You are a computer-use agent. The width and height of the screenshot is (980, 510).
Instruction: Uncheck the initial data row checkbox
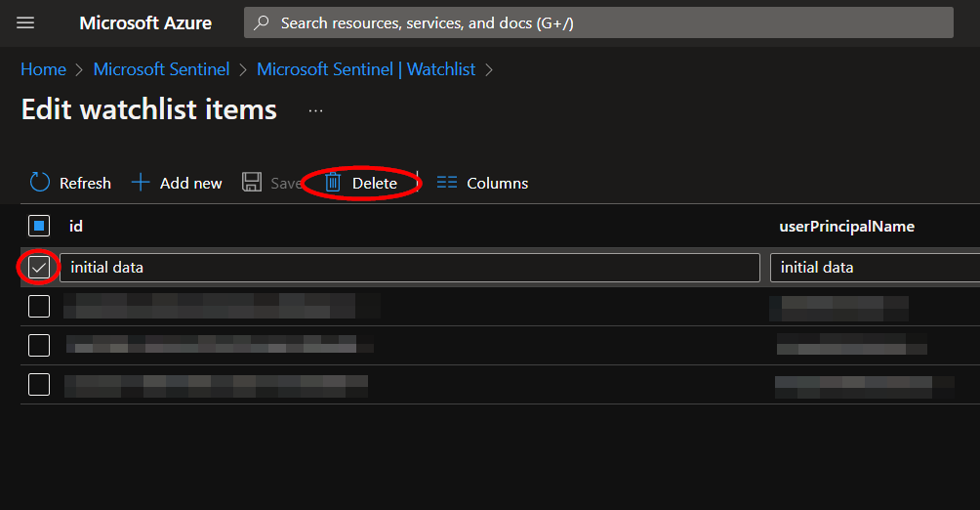39,268
